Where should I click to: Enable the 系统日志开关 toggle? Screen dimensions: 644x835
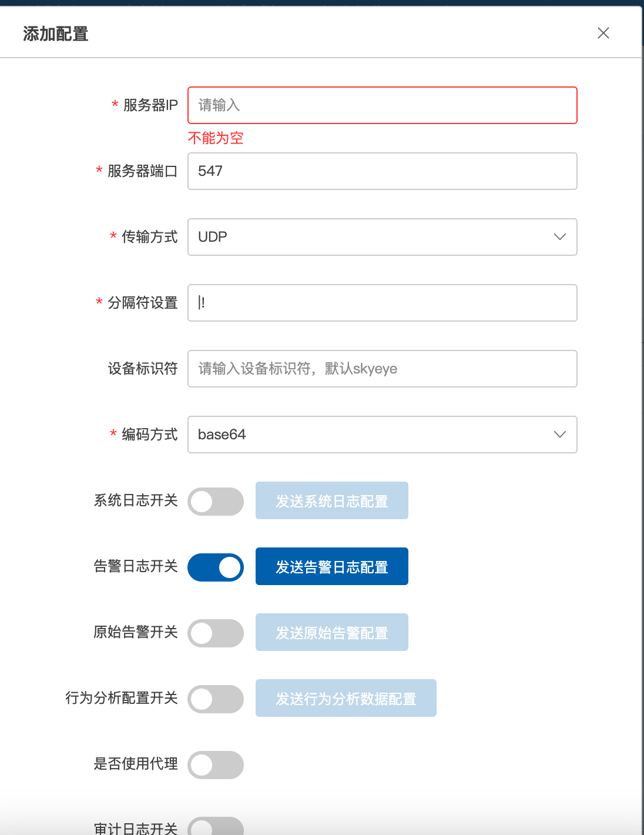point(216,502)
